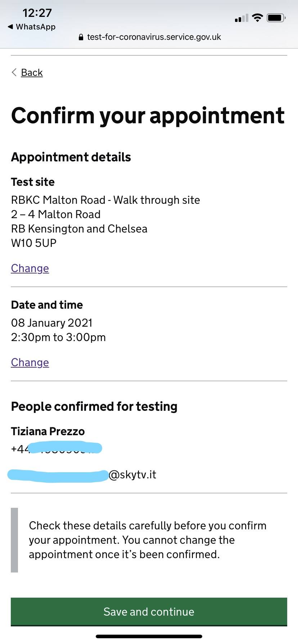Screen dimensions: 298x644
Task: Tap the W10 5UP postcode text
Action: click(34, 243)
